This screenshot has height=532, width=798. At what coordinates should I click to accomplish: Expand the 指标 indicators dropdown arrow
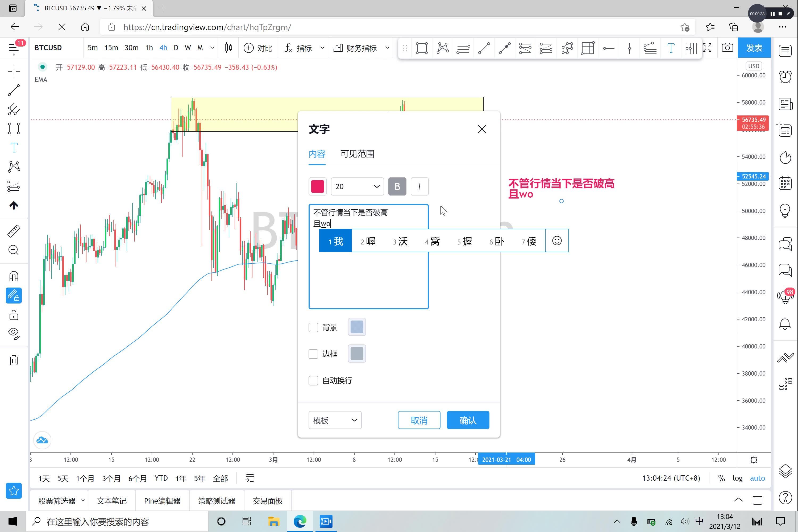point(322,48)
